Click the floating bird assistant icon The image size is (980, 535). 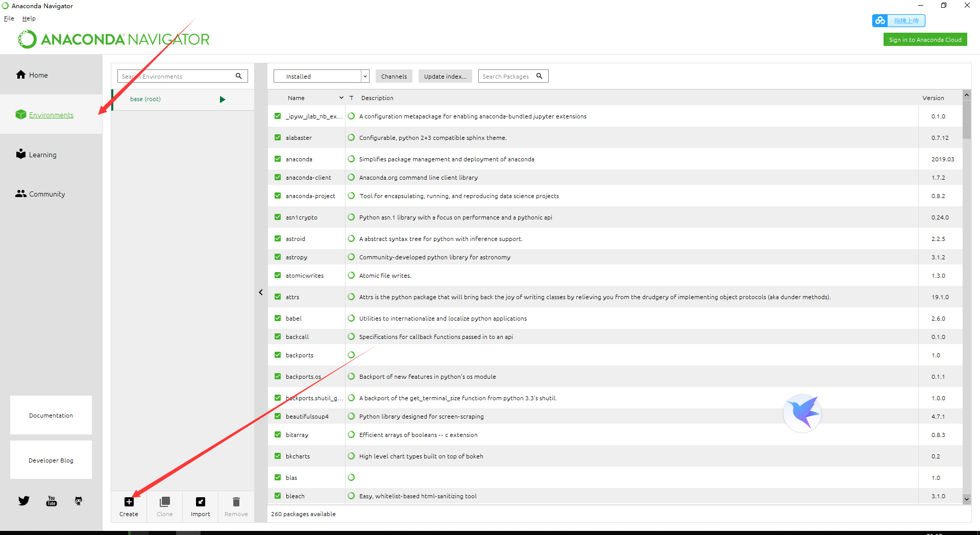[x=802, y=413]
